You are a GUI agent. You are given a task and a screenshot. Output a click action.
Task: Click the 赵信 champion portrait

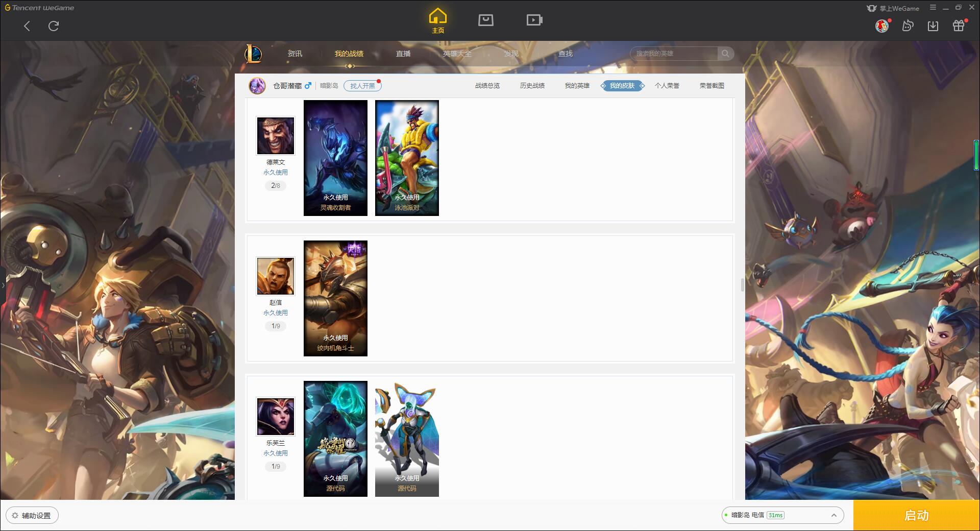pyautogui.click(x=276, y=276)
